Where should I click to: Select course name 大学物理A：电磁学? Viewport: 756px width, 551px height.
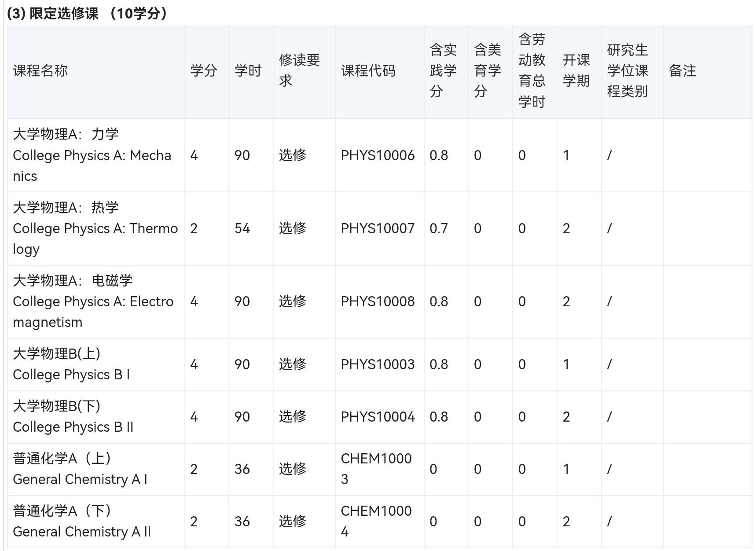pos(73,280)
